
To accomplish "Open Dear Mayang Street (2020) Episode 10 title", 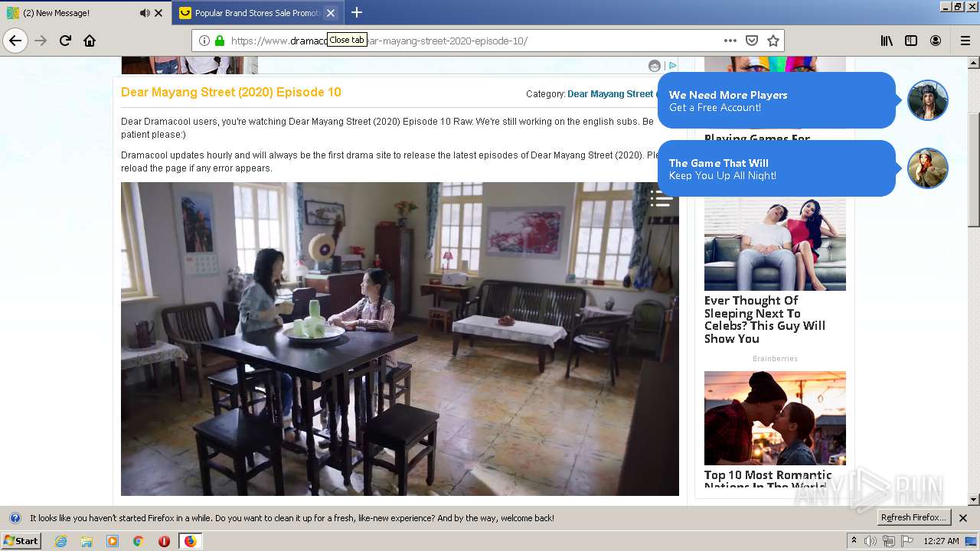I will [231, 92].
